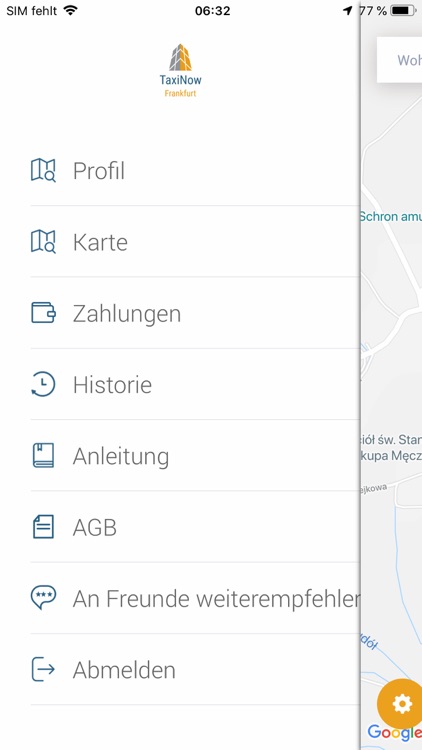Tap the logout arrow icon
Image resolution: width=422 pixels, height=750 pixels.
tap(43, 669)
